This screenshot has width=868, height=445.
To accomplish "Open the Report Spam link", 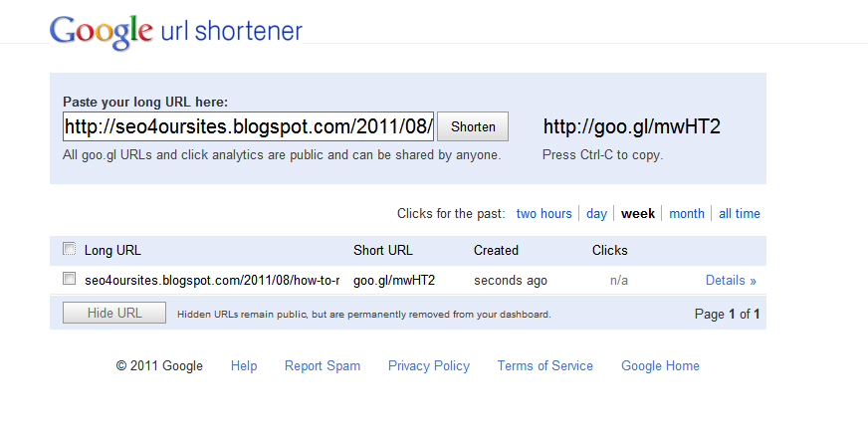I will [x=323, y=365].
